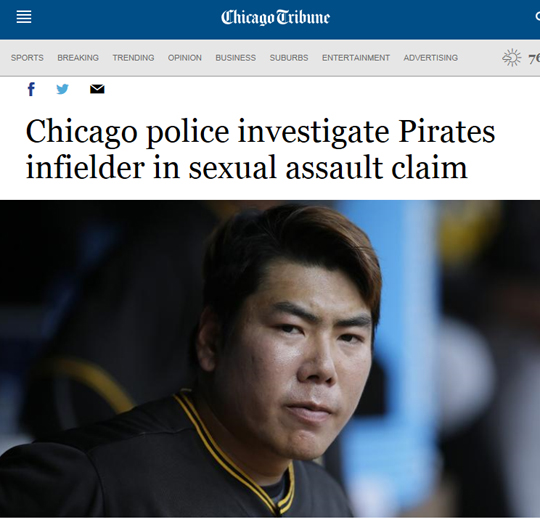Open the Opinion section
The height and width of the screenshot is (518, 540).
tap(185, 58)
